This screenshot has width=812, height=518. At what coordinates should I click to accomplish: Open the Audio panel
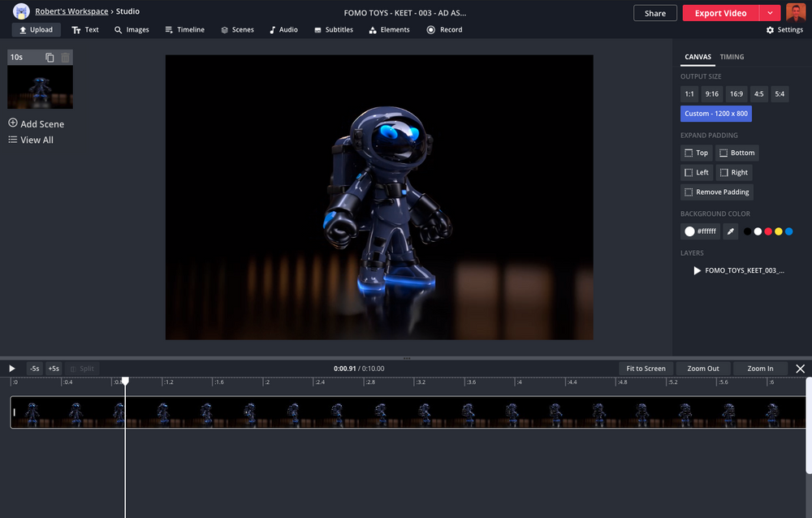click(283, 29)
